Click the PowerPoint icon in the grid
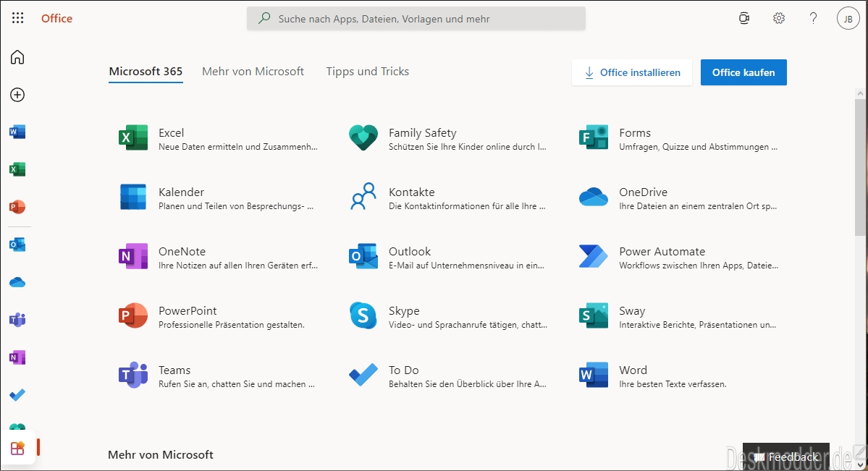 click(x=133, y=315)
